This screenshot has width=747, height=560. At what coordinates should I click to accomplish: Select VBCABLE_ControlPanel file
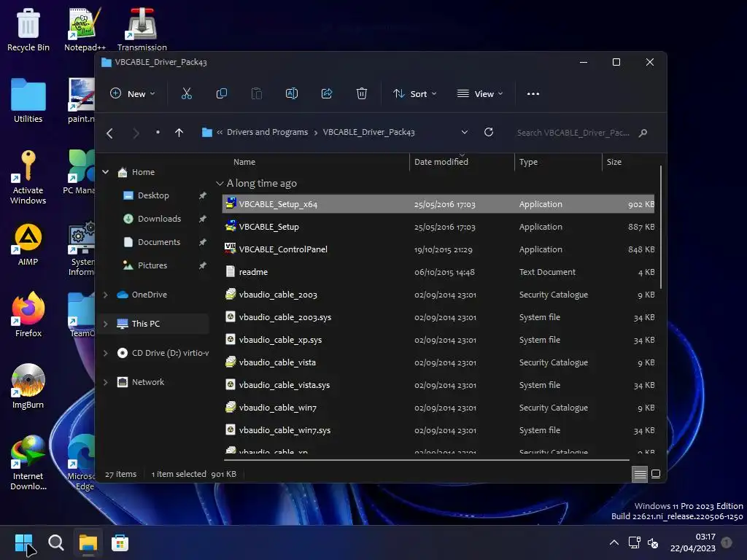click(x=438, y=249)
